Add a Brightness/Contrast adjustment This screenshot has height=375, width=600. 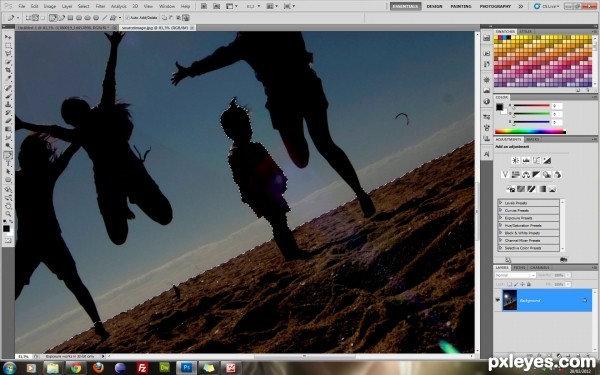pos(515,160)
